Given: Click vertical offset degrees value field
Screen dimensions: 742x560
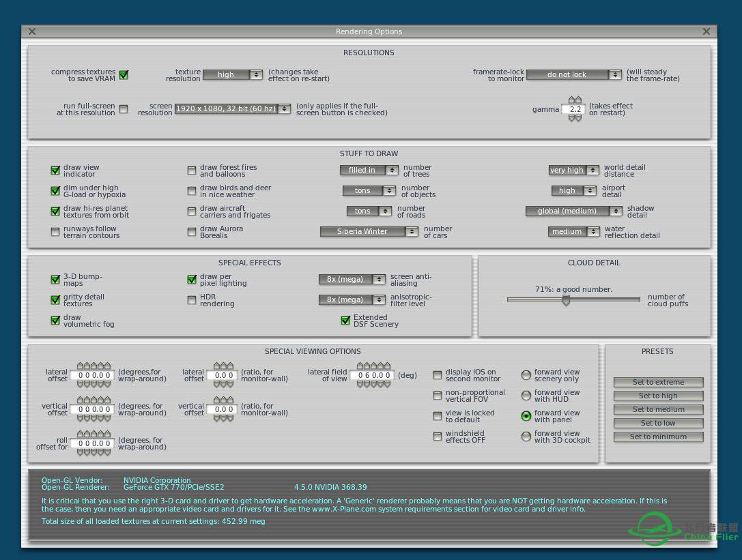Looking at the screenshot, I should 94,409.
